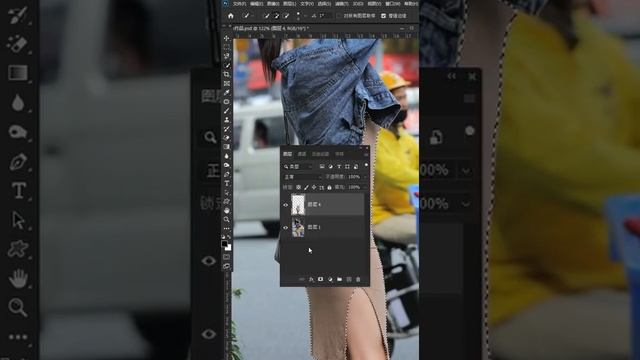The image size is (640, 360).
Task: Click the enlarged Gradient tool icon on the left
Action: click(x=18, y=73)
